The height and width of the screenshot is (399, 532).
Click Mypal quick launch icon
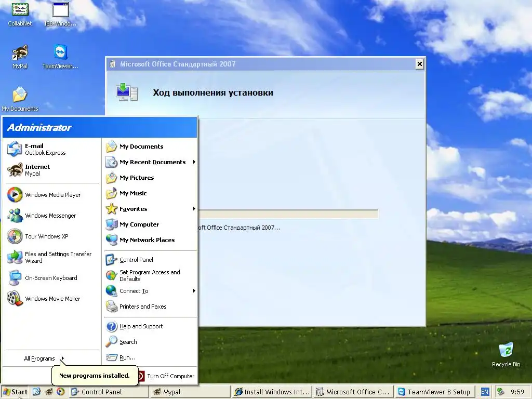(x=49, y=392)
